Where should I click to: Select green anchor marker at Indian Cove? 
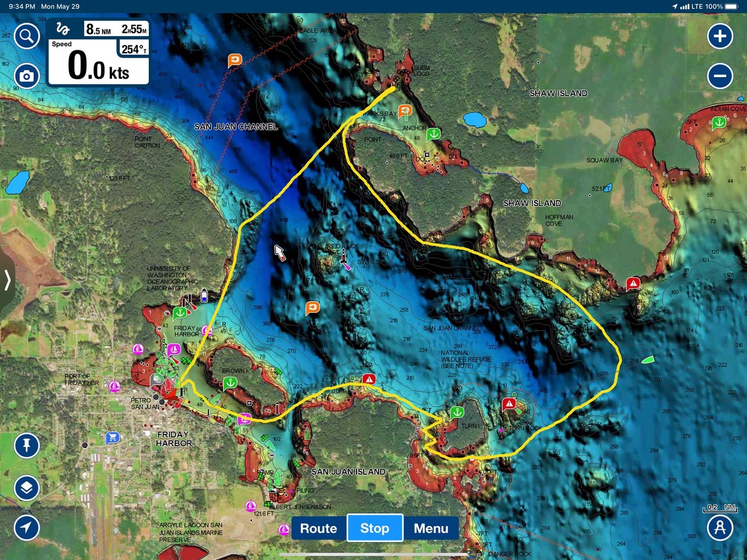719,123
